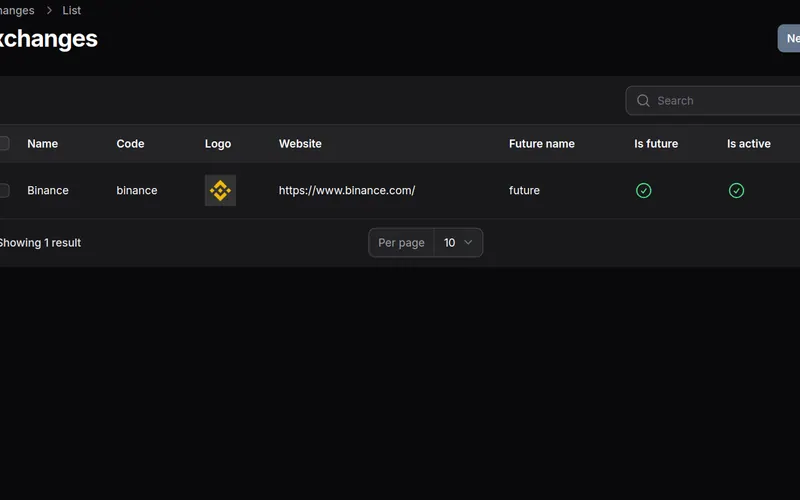The image size is (800, 500).
Task: Open the Per page 10 dropdown
Action: coord(458,243)
